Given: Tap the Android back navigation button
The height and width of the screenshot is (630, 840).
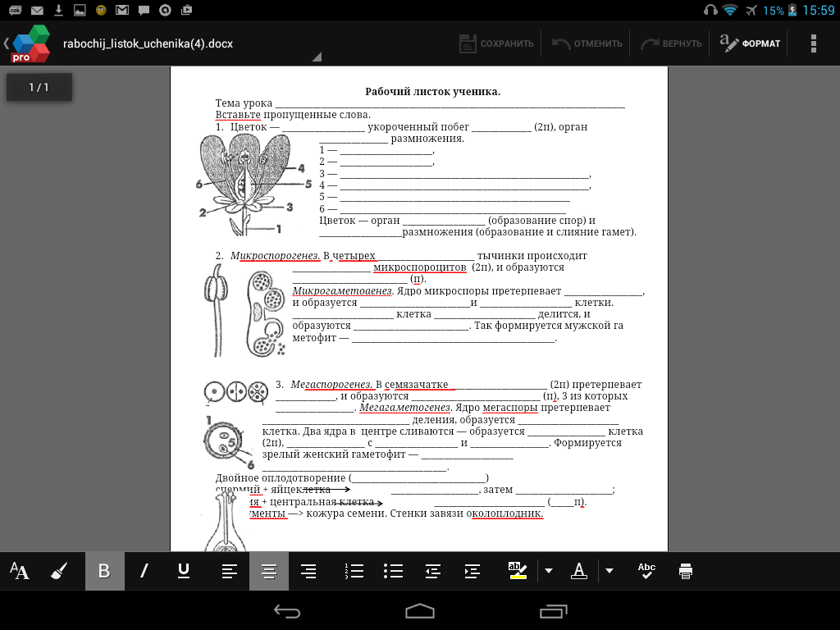Looking at the screenshot, I should pos(287,610).
